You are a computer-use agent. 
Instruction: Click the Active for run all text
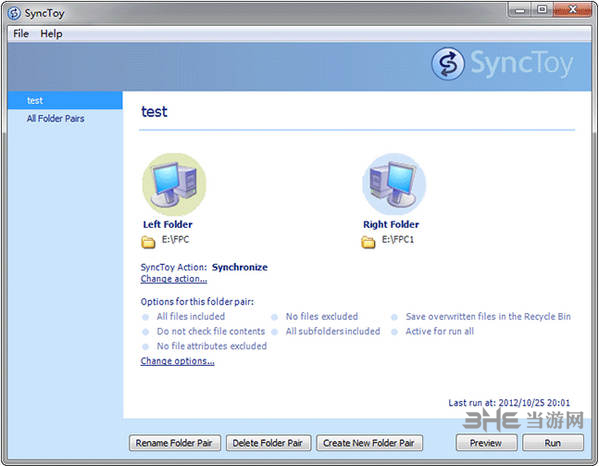[440, 331]
